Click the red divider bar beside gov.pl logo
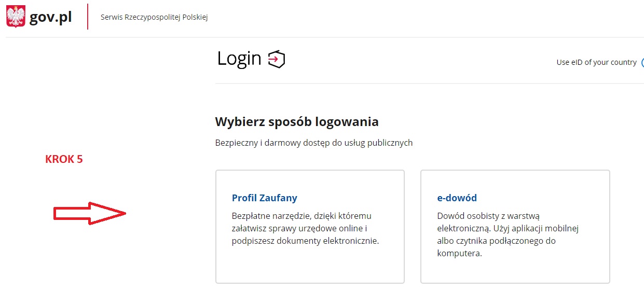 pos(87,16)
